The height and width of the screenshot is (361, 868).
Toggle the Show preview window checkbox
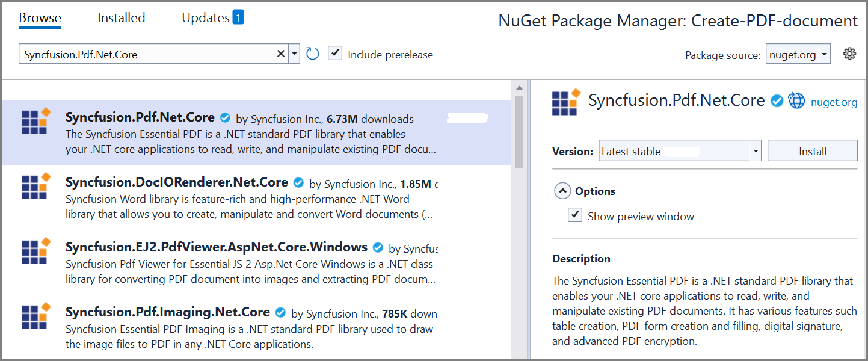[x=575, y=215]
